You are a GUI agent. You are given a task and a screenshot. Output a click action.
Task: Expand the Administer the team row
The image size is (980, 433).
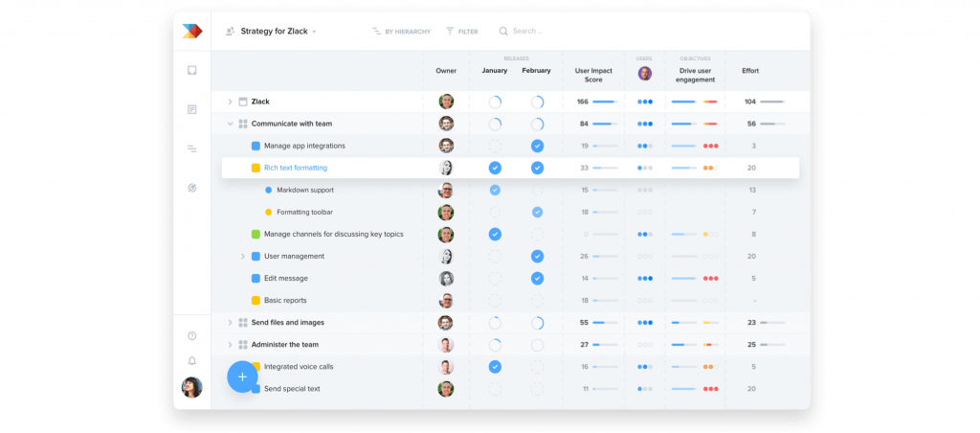click(x=230, y=345)
